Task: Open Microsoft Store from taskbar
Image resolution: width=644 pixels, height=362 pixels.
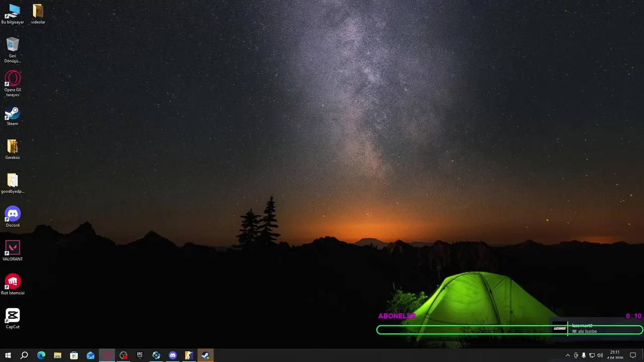Action: click(x=74, y=355)
